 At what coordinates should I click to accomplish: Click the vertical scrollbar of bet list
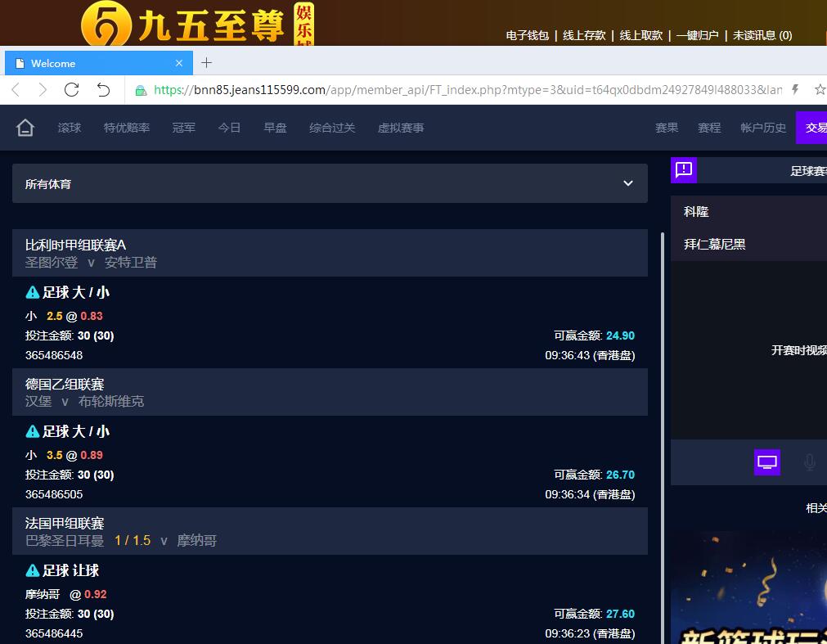click(663, 438)
